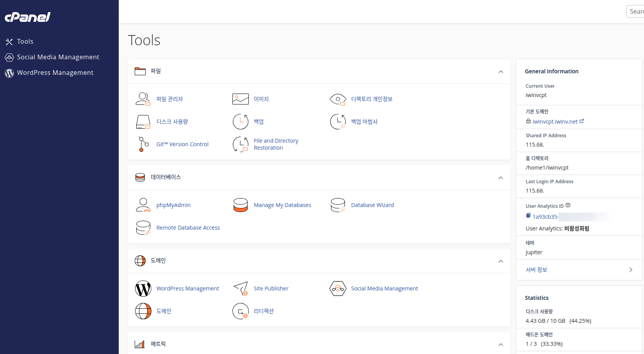Open the 이미지 (Images) tool

pos(261,99)
